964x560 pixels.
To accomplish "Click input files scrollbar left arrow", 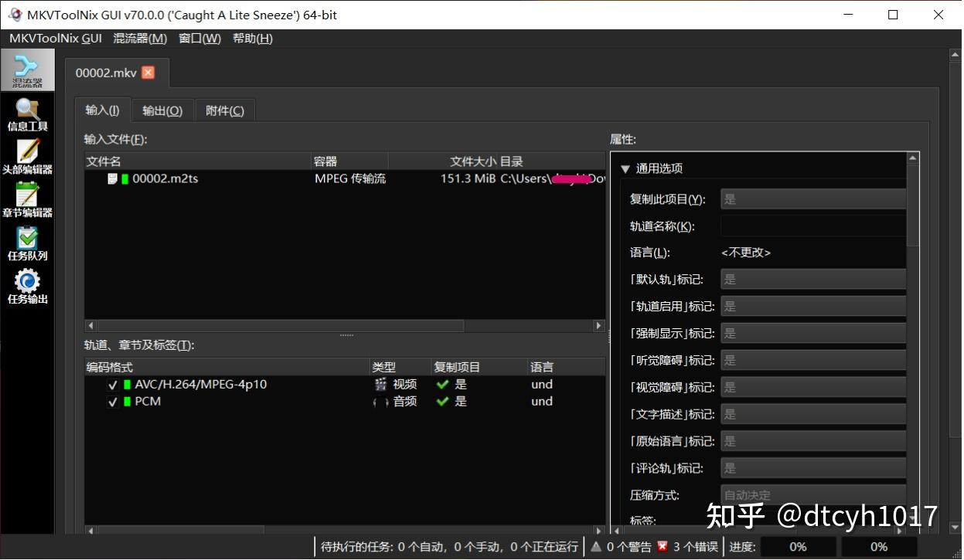I will [91, 326].
